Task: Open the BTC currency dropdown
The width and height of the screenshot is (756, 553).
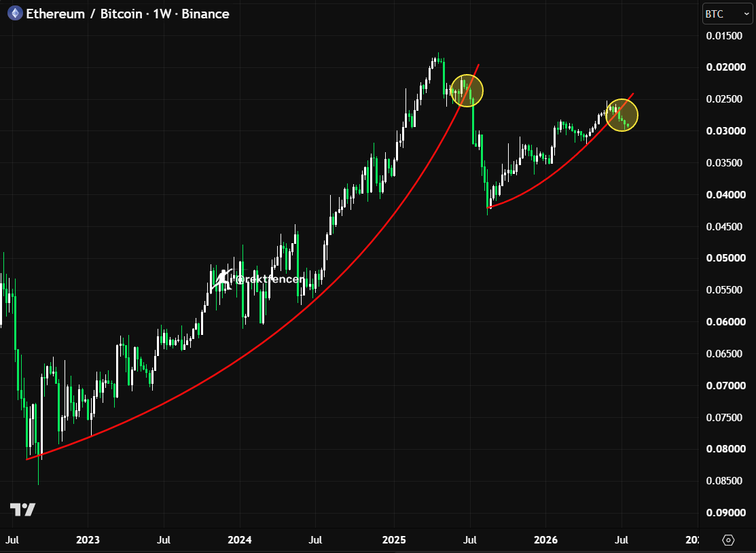Action: click(727, 14)
